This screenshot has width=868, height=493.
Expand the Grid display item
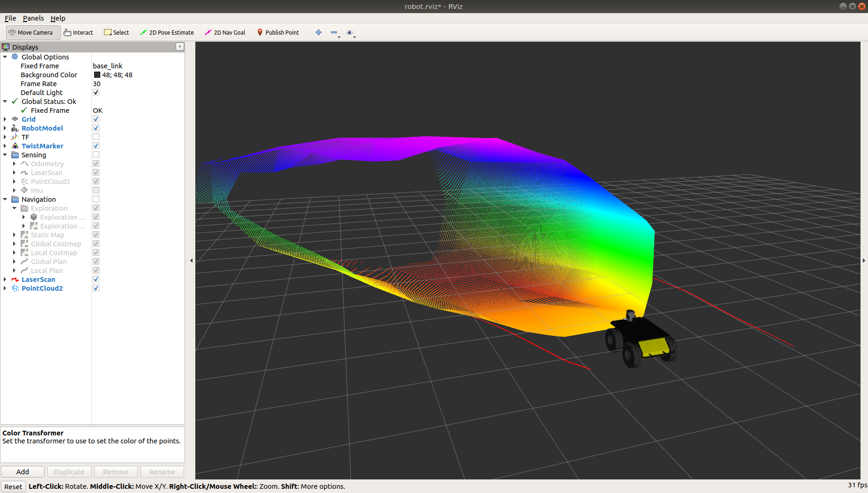pyautogui.click(x=5, y=119)
